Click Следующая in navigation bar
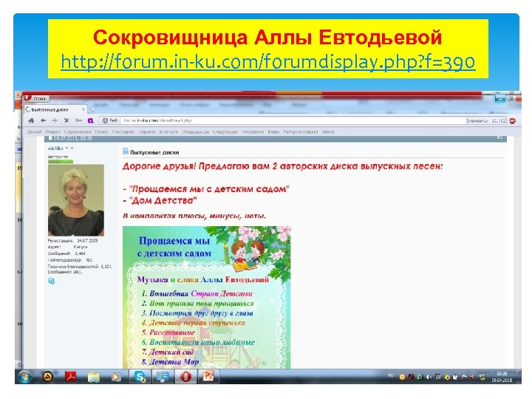 coord(225,132)
